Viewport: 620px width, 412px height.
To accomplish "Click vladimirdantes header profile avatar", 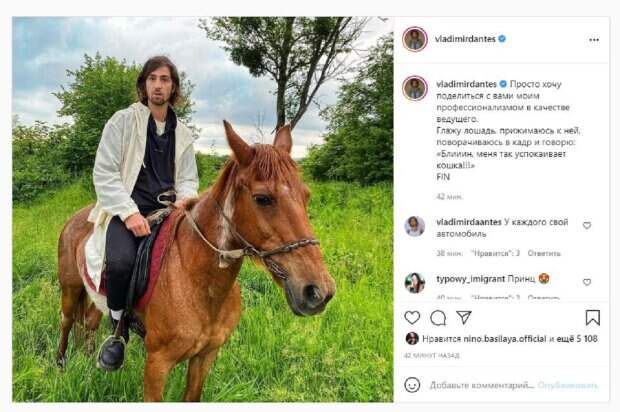I will pos(414,39).
